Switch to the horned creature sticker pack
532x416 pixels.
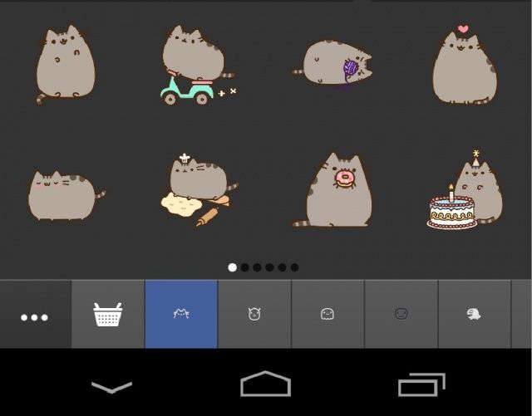pyautogui.click(x=254, y=314)
